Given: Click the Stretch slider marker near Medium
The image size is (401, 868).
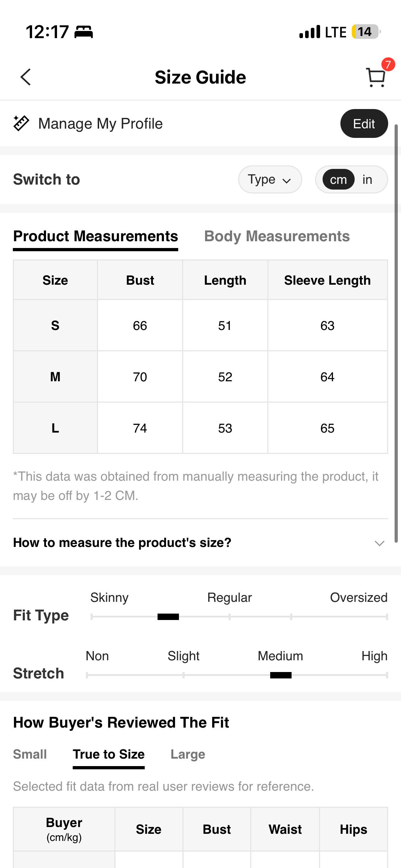Looking at the screenshot, I should point(281,675).
